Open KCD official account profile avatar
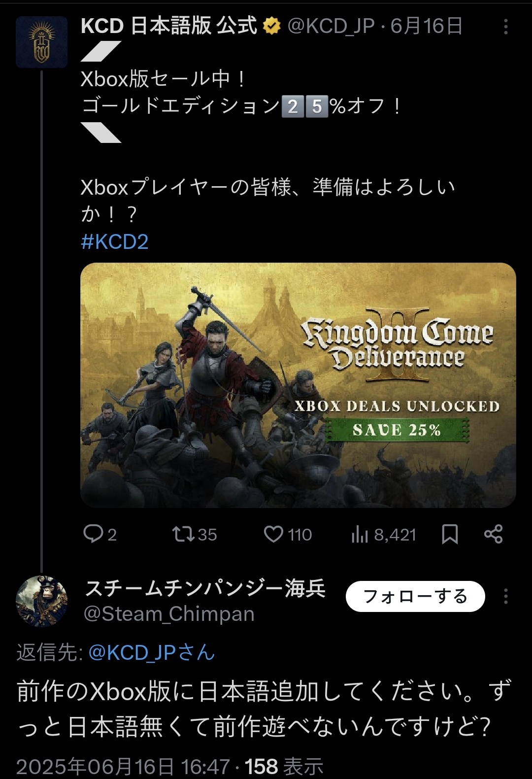 click(41, 42)
